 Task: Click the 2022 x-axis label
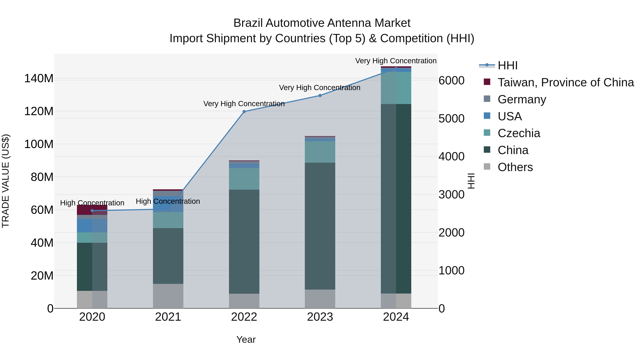pos(244,317)
